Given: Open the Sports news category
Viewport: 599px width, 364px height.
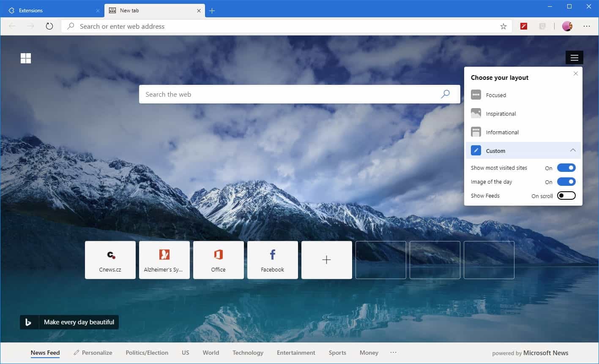Looking at the screenshot, I should click(x=337, y=353).
